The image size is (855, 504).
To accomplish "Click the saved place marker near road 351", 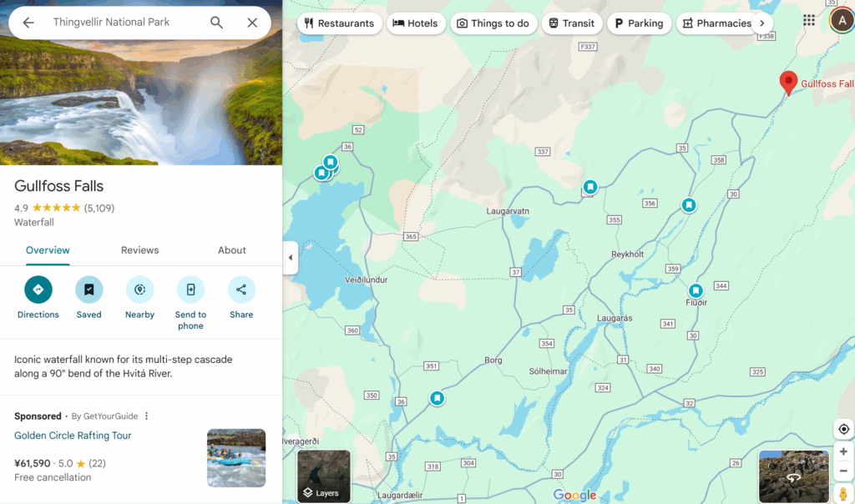I will [437, 398].
